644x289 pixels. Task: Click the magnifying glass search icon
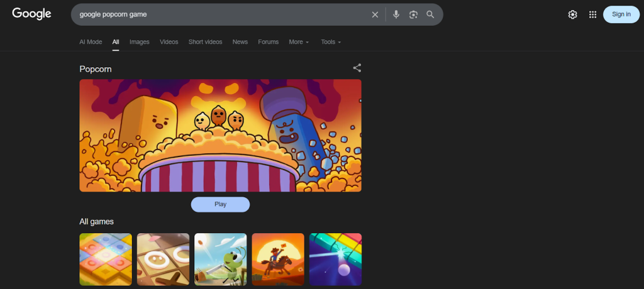click(430, 14)
